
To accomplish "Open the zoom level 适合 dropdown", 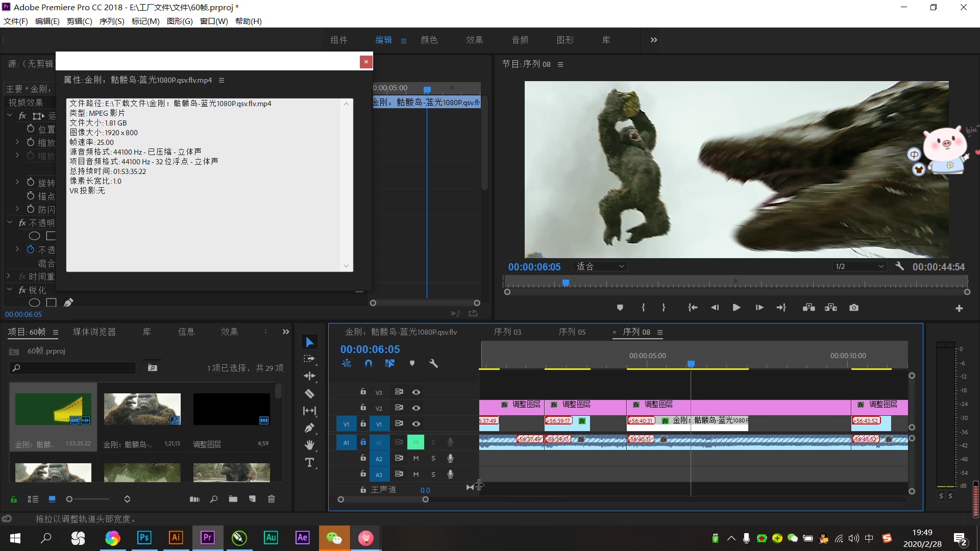I will (600, 266).
